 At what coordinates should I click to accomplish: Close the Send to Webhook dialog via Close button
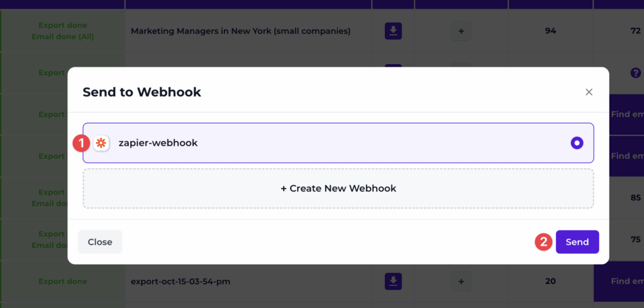pos(100,242)
